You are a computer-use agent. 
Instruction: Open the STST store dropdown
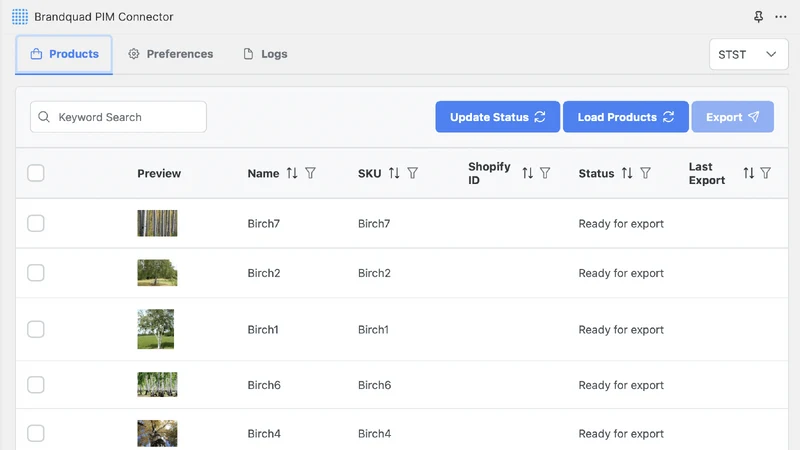tap(748, 54)
